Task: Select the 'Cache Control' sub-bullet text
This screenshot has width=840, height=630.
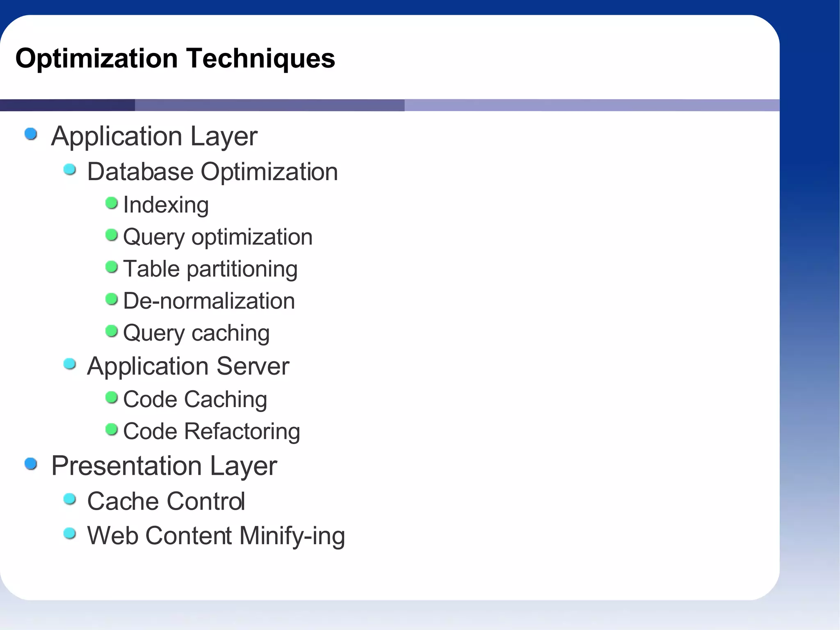Action: click(x=166, y=501)
